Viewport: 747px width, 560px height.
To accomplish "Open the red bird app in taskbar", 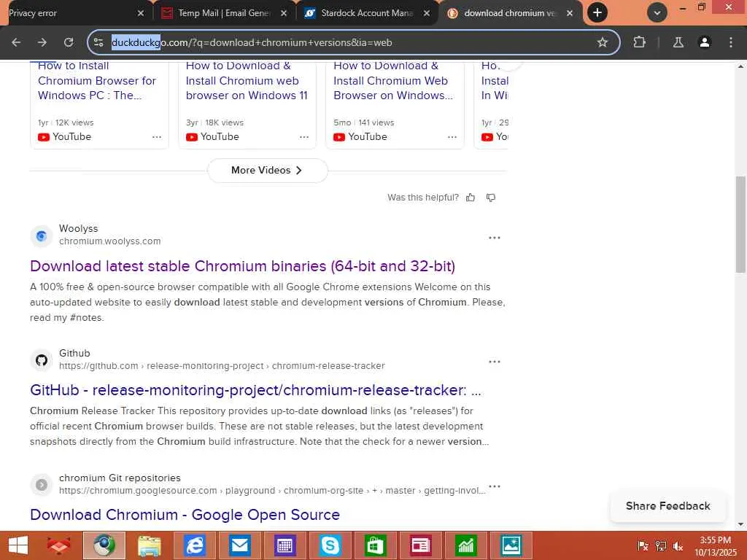I will tap(59, 545).
